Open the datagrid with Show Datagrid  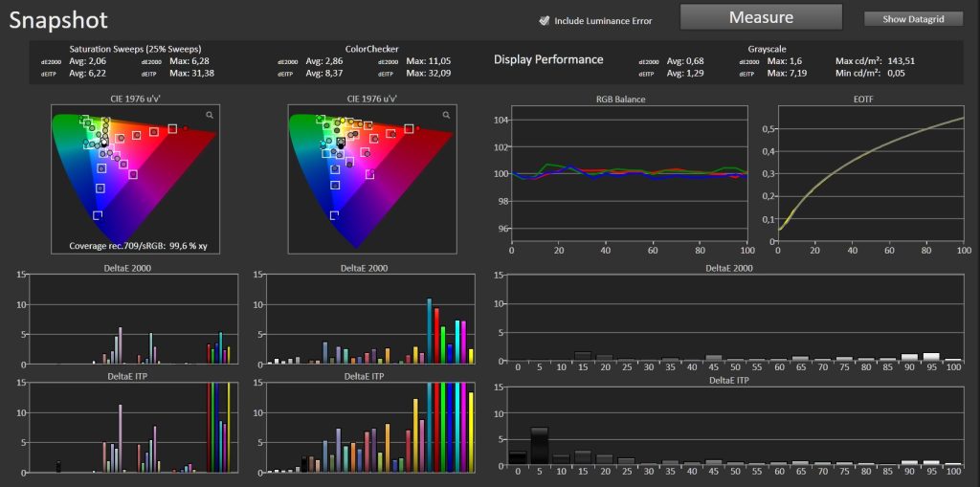click(x=913, y=19)
